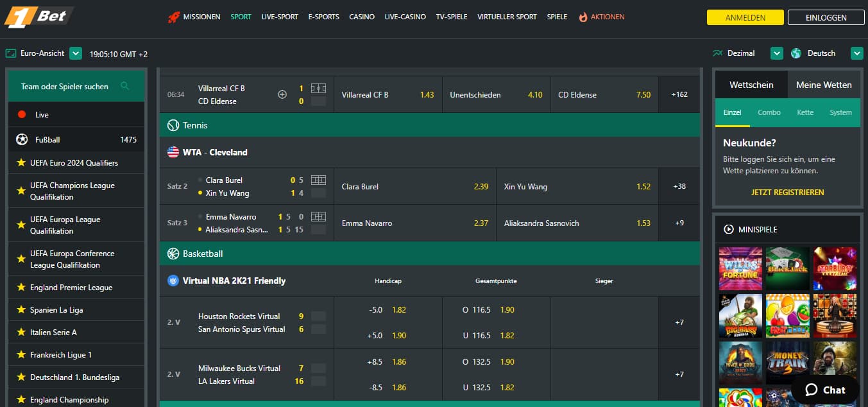Image resolution: width=868 pixels, height=407 pixels.
Task: Open pitch tracker icon for Villarreal CF B match
Action: click(x=318, y=88)
